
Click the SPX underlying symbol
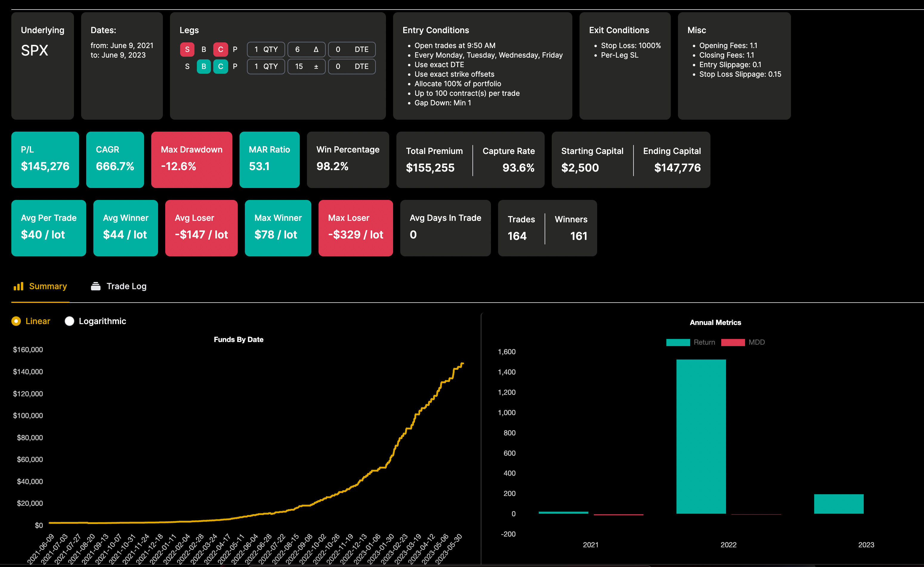pos(35,50)
